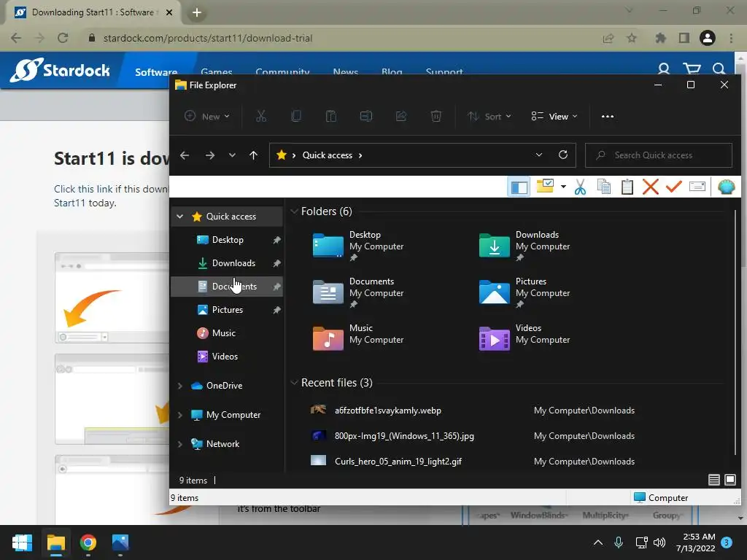
Task: Go forward in File Explorer navigation
Action: click(209, 155)
